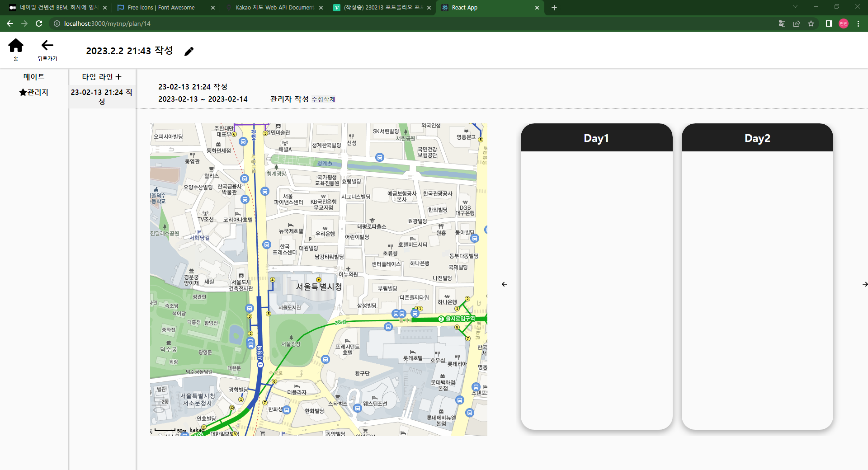Click the 뒤로가기 back arrow icon
Screen dimensions: 868x470
click(47, 45)
